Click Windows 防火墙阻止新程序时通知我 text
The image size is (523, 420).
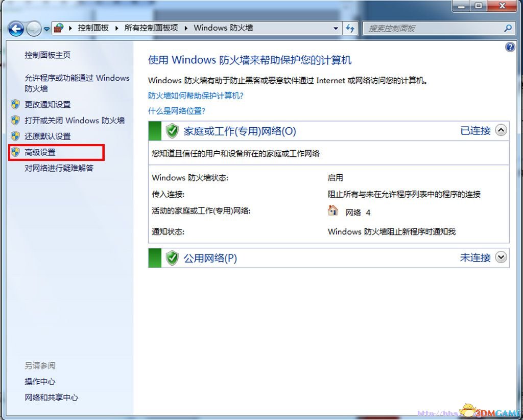(x=392, y=231)
